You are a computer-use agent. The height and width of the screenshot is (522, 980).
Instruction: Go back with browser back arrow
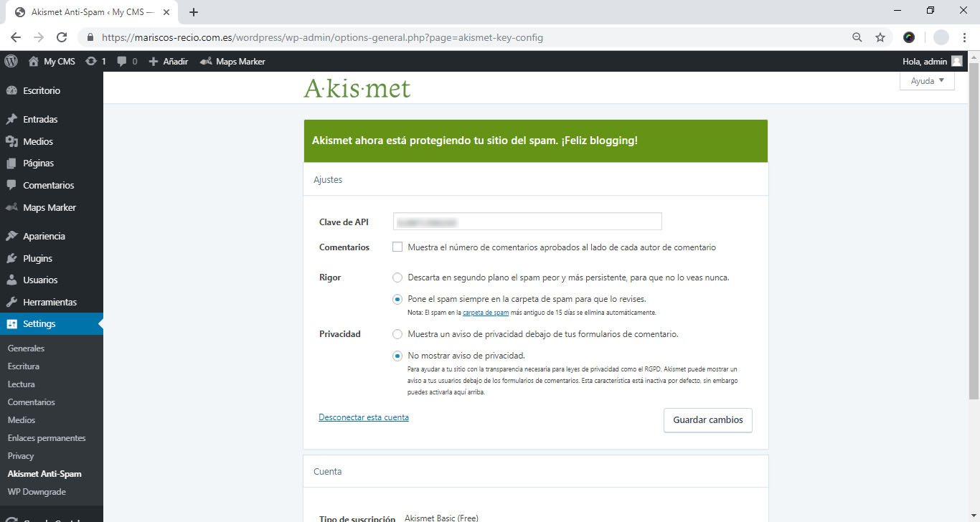(16, 37)
